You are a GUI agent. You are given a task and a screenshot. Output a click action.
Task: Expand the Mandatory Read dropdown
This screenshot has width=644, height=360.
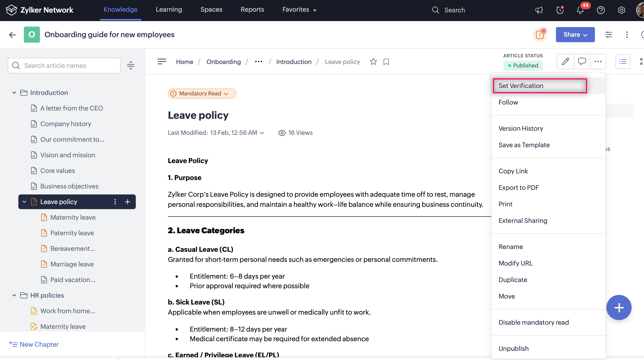tap(202, 94)
